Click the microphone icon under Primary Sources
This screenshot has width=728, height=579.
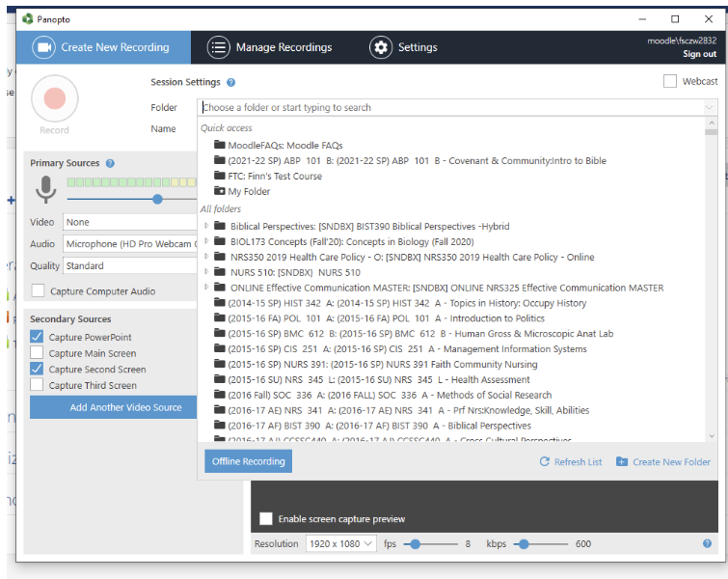point(45,190)
